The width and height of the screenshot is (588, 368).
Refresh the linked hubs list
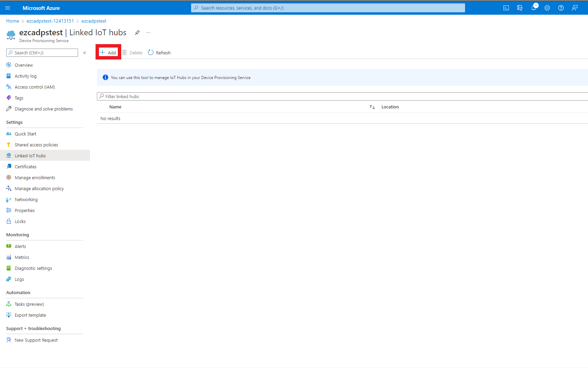(159, 53)
